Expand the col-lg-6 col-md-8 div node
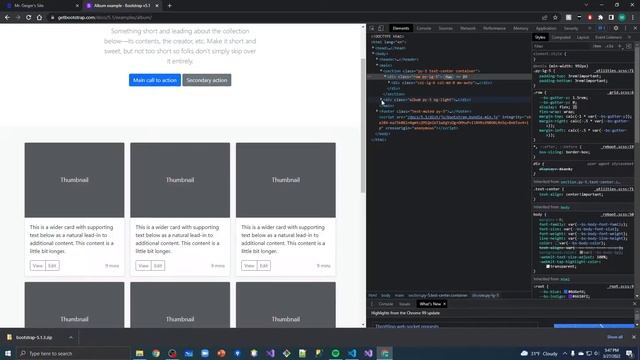Viewport: 640px width, 360px height. 389,82
